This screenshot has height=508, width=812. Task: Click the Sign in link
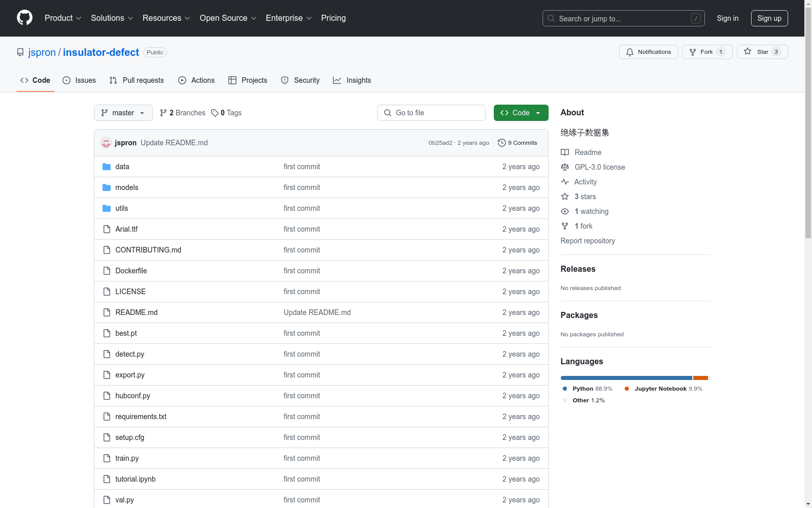[x=728, y=18]
